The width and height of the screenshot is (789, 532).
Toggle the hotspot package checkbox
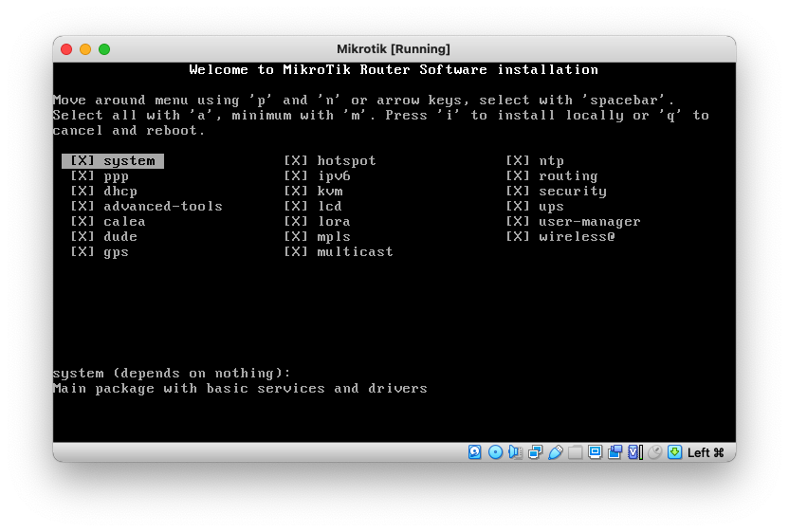tap(296, 161)
